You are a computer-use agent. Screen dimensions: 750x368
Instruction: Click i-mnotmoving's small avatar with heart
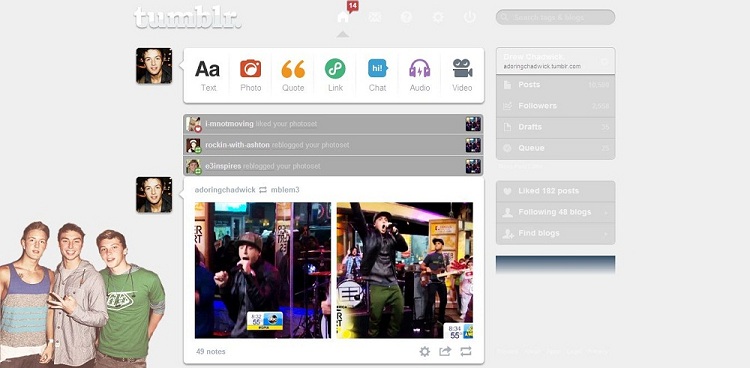pos(194,124)
